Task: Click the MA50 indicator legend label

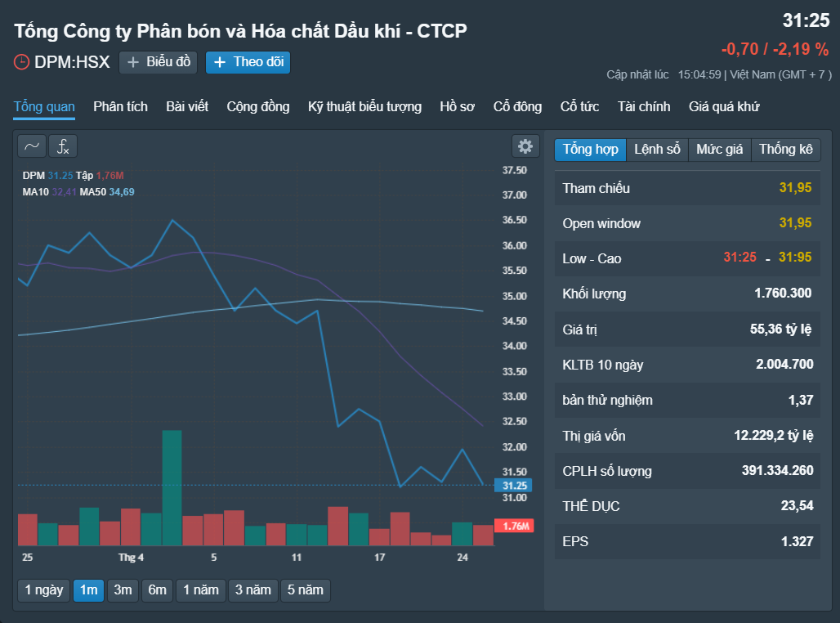Action: [x=92, y=192]
